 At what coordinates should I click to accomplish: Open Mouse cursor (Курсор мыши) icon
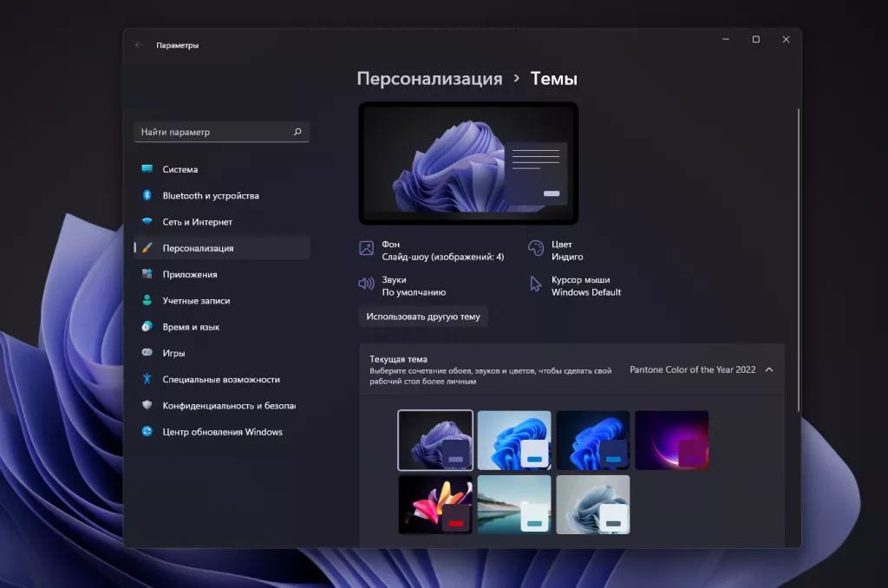pyautogui.click(x=536, y=284)
